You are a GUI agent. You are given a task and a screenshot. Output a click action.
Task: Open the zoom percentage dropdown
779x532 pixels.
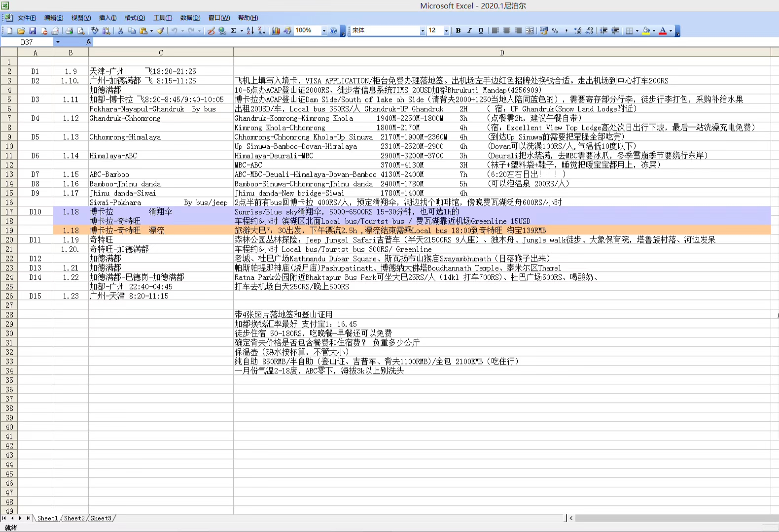click(x=324, y=31)
